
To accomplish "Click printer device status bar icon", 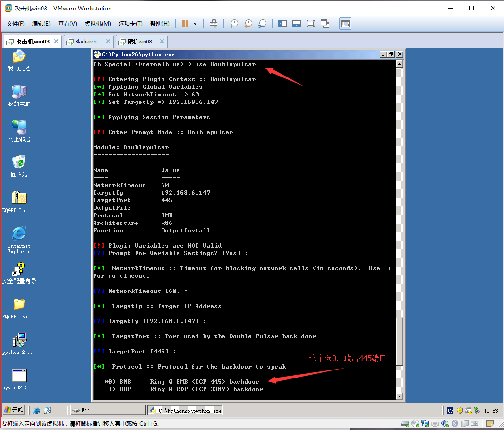I will pyautogui.click(x=435, y=423).
